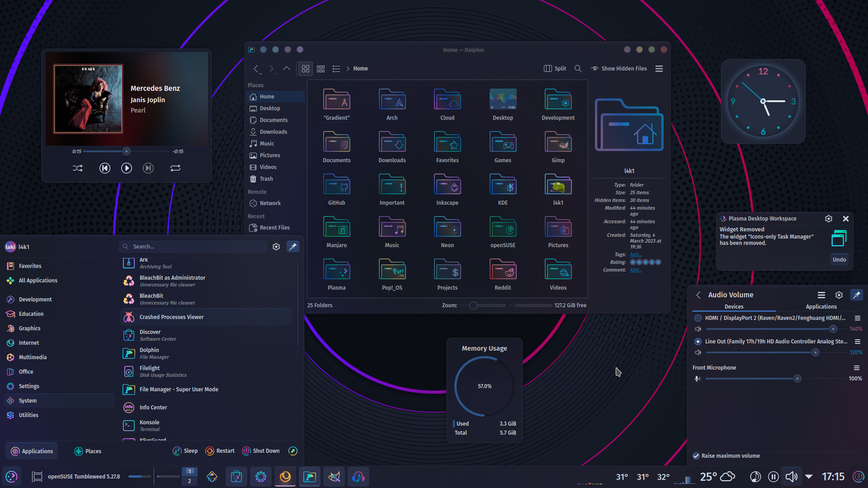Screen dimensions: 868x488
Task: Select Multimedia category in launcher
Action: (x=60, y=357)
